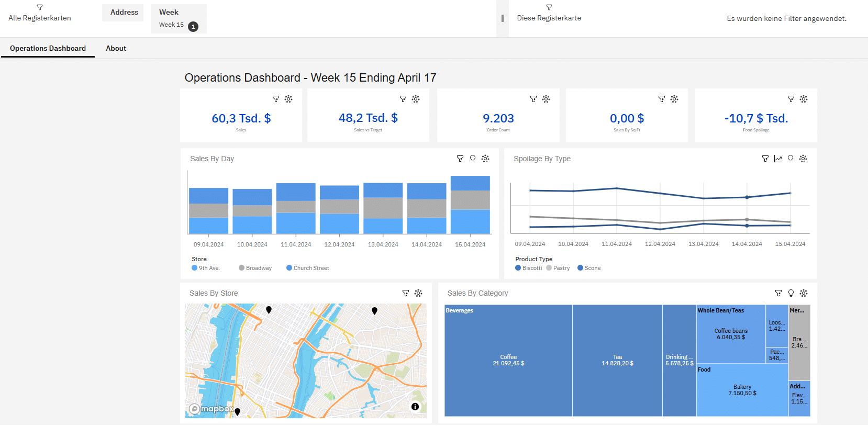Click the Diese Registerkarte filter label
This screenshot has height=426, width=868.
[x=549, y=18]
